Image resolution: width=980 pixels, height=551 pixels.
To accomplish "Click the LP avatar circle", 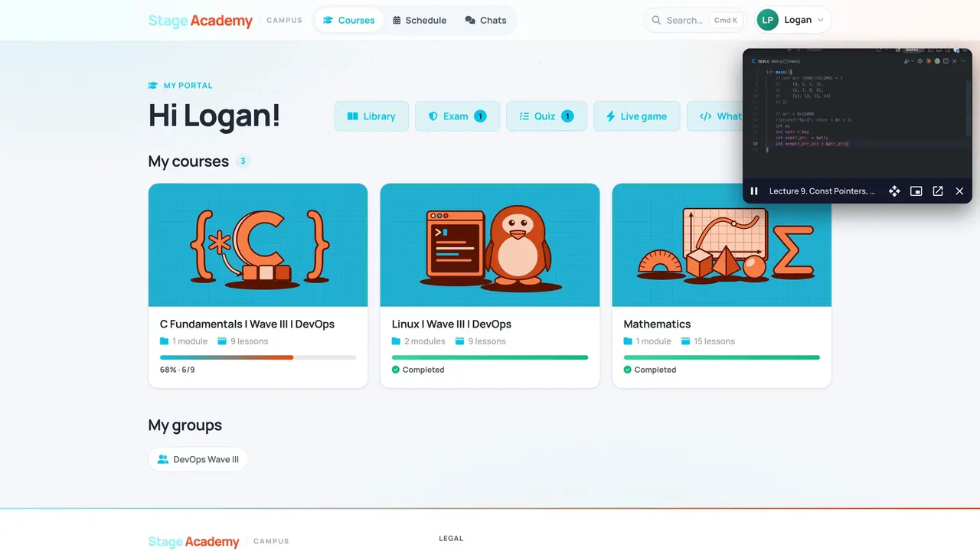I will pyautogui.click(x=768, y=20).
